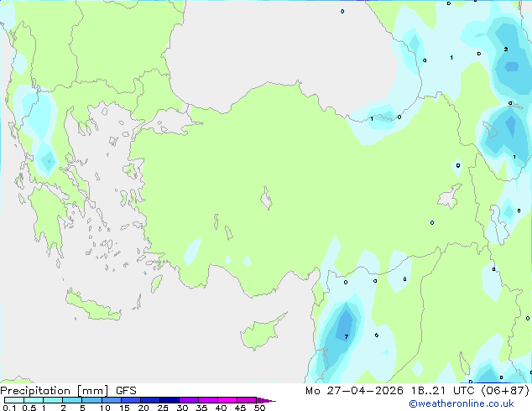Select the 1–2 mm legend color swatch
532x411 pixels.
click(53, 400)
